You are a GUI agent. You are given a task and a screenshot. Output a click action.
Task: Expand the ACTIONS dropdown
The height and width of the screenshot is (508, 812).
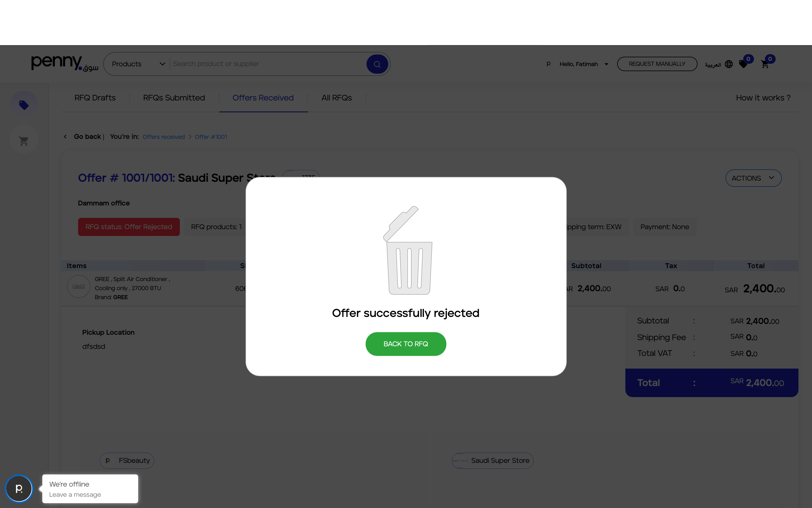pyautogui.click(x=753, y=178)
